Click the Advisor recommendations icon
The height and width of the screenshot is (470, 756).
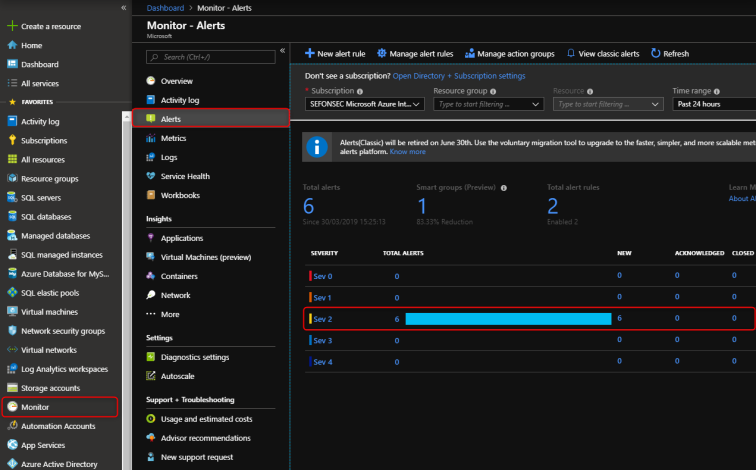[x=151, y=438]
